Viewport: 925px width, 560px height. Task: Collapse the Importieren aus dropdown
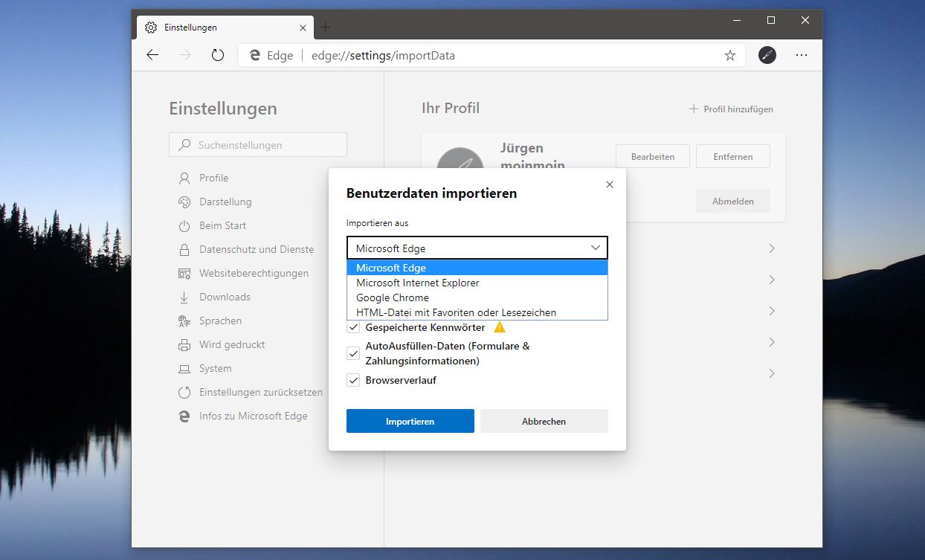(x=477, y=248)
